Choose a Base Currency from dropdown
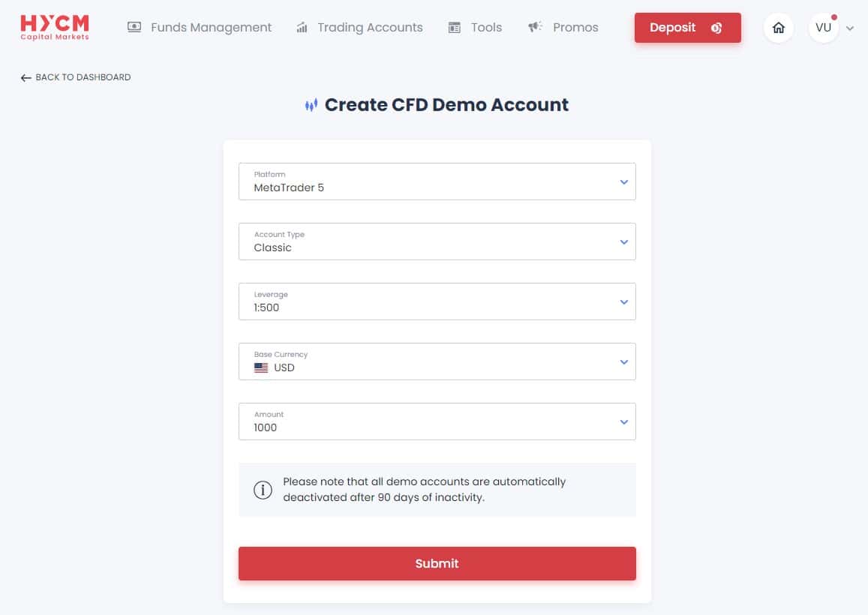The height and width of the screenshot is (615, 868). pos(437,361)
